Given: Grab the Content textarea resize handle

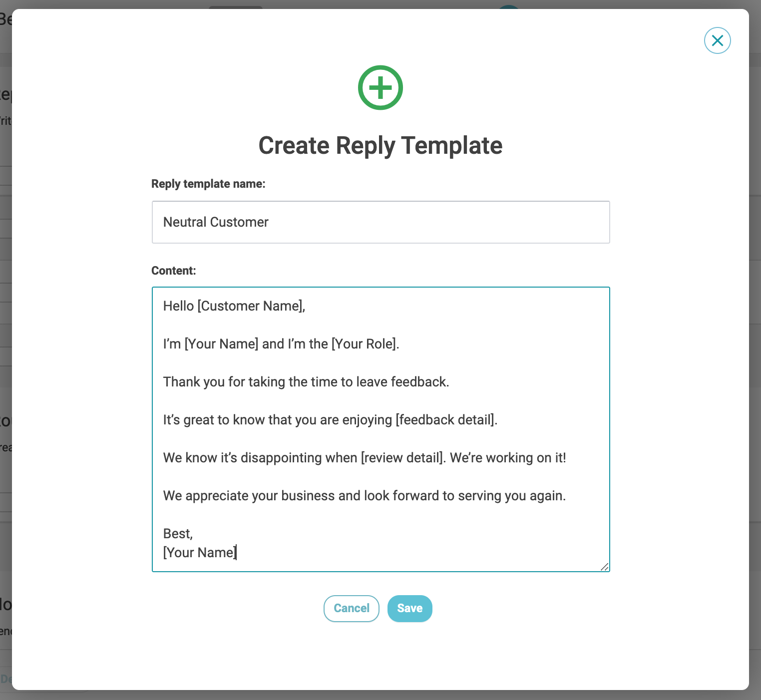Looking at the screenshot, I should coord(604,566).
